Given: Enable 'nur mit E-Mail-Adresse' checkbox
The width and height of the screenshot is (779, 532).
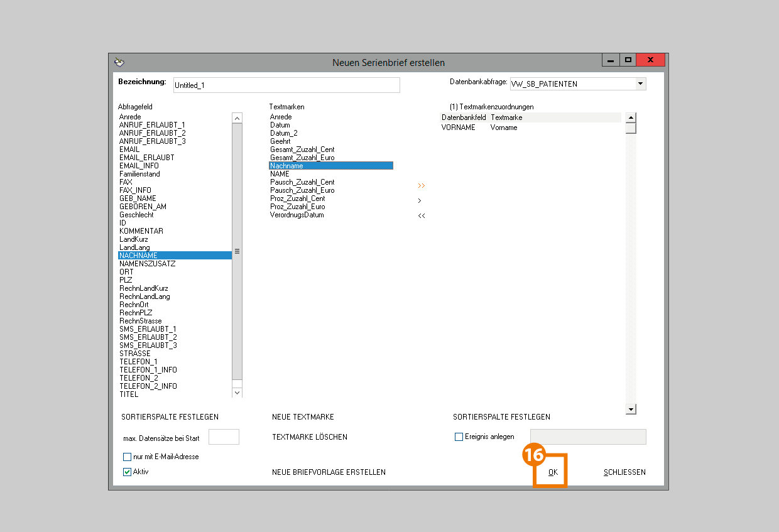Looking at the screenshot, I should coord(128,457).
